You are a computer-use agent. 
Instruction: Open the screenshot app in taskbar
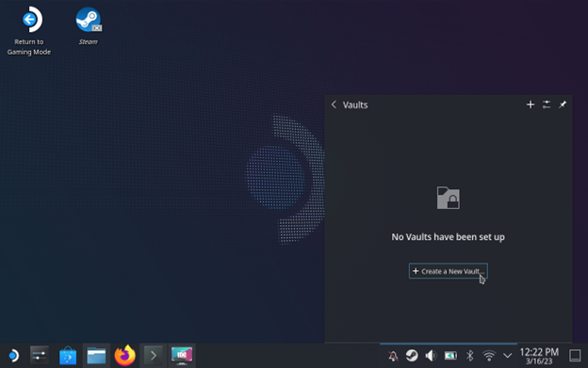pyautogui.click(x=182, y=355)
